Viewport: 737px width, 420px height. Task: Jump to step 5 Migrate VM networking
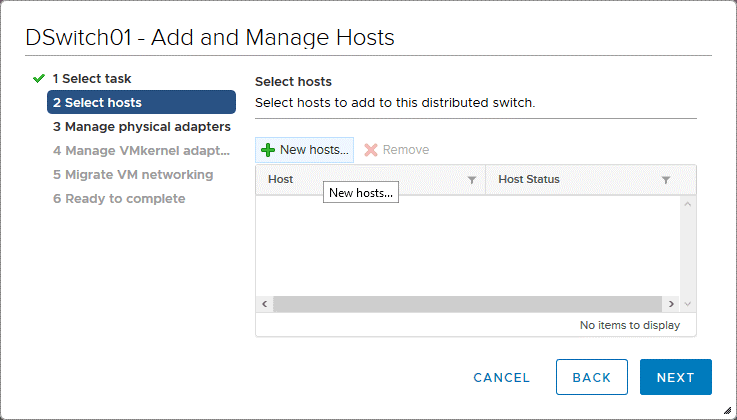point(133,174)
